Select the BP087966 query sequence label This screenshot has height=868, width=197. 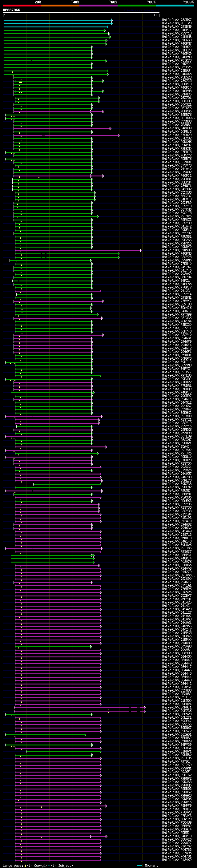click(x=11, y=10)
